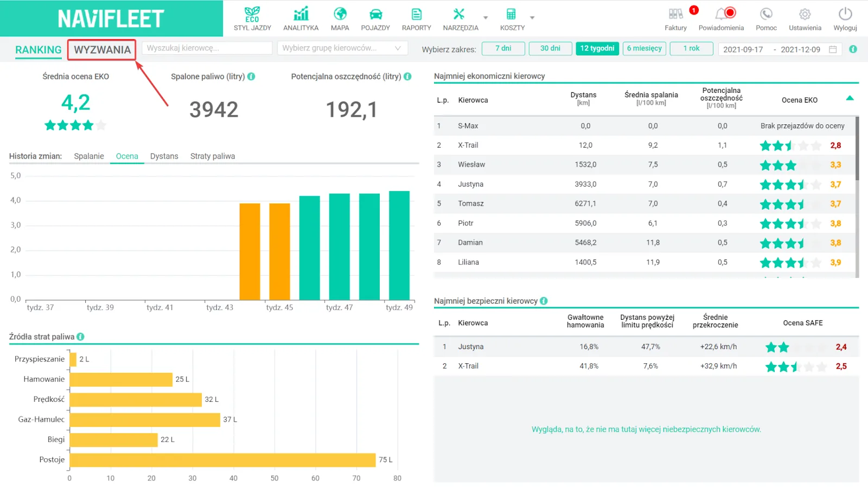Viewport: 868px width, 493px height.
Task: Show Powiadomienia notifications
Action: pos(721,19)
